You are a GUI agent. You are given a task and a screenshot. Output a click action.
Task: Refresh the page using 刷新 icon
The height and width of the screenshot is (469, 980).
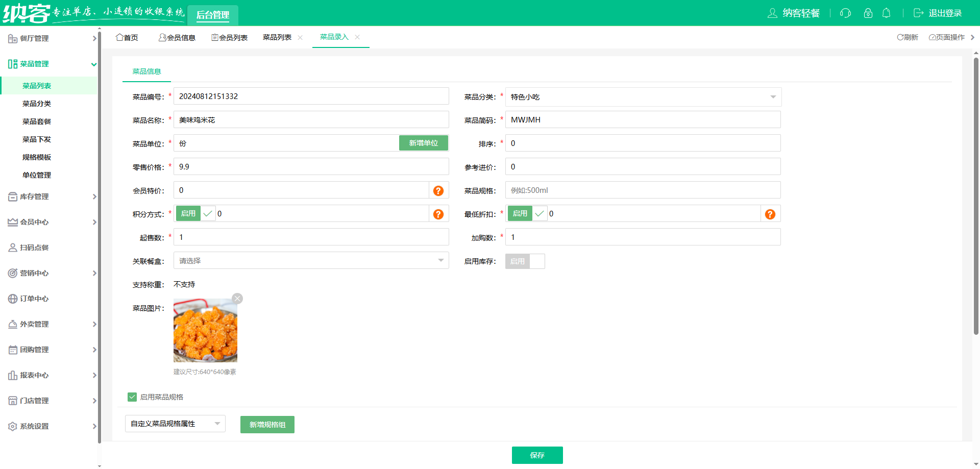908,37
